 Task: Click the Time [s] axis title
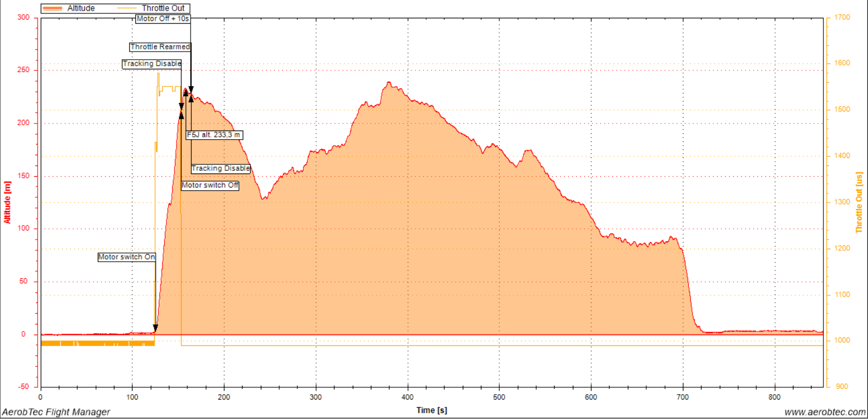[x=432, y=410]
